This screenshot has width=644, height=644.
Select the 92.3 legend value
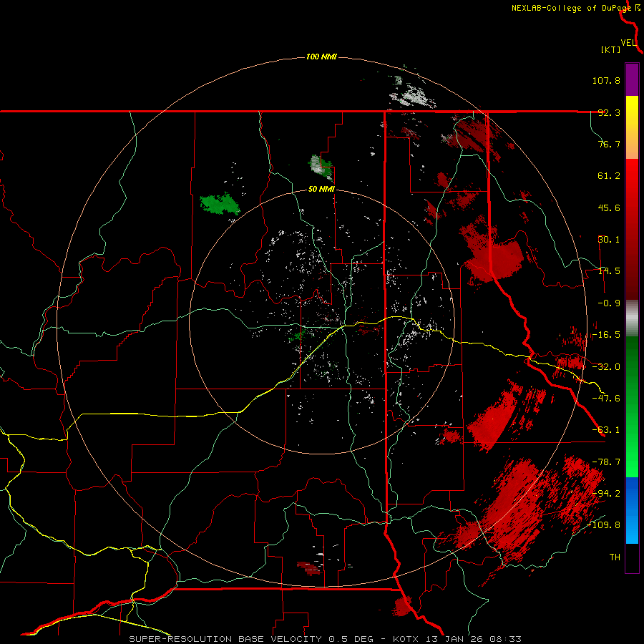[609, 112]
